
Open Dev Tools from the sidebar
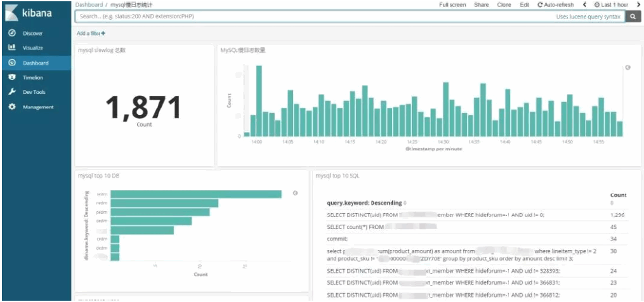[x=34, y=92]
